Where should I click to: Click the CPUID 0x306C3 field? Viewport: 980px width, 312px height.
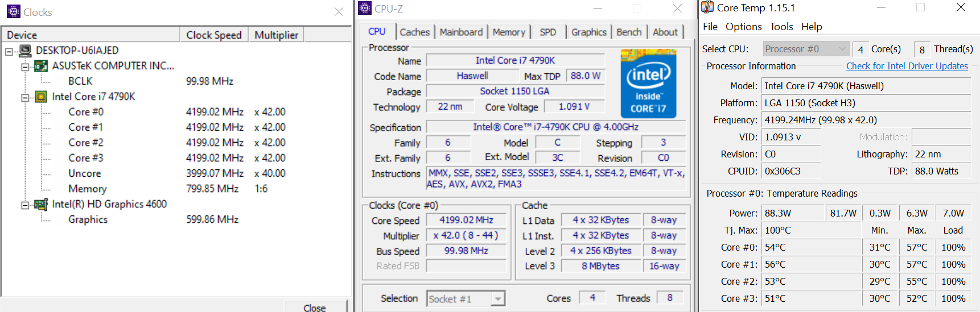791,171
